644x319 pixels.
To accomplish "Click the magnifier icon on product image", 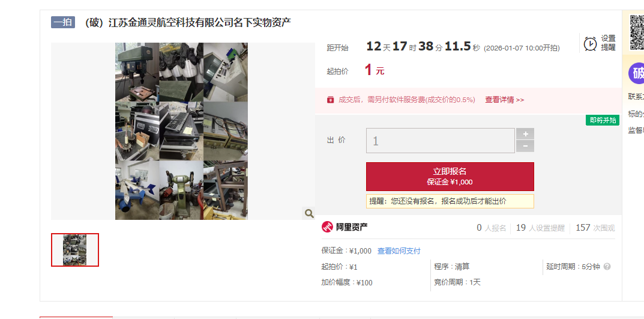I will click(309, 213).
